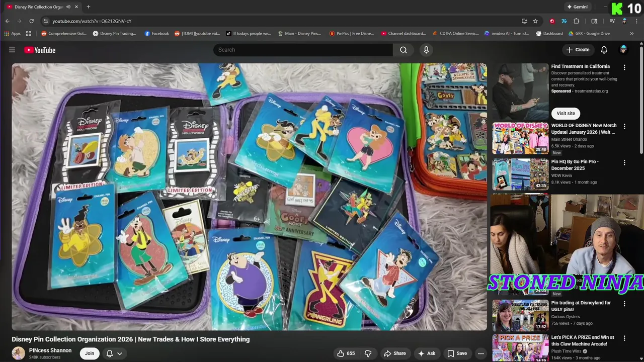The image size is (644, 362).
Task: Click the main video player
Action: coord(250,197)
